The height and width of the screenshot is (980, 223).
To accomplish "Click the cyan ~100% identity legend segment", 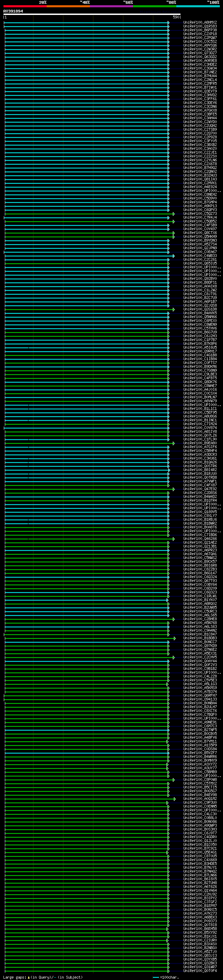I will [x=198, y=6].
